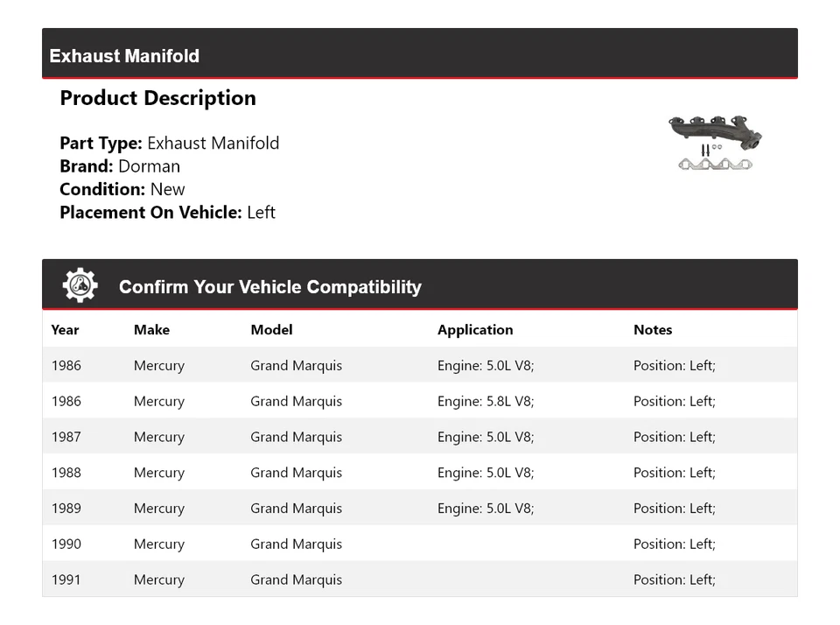Click the Make column header
Viewport: 840px width, 625px height.
tap(151, 330)
